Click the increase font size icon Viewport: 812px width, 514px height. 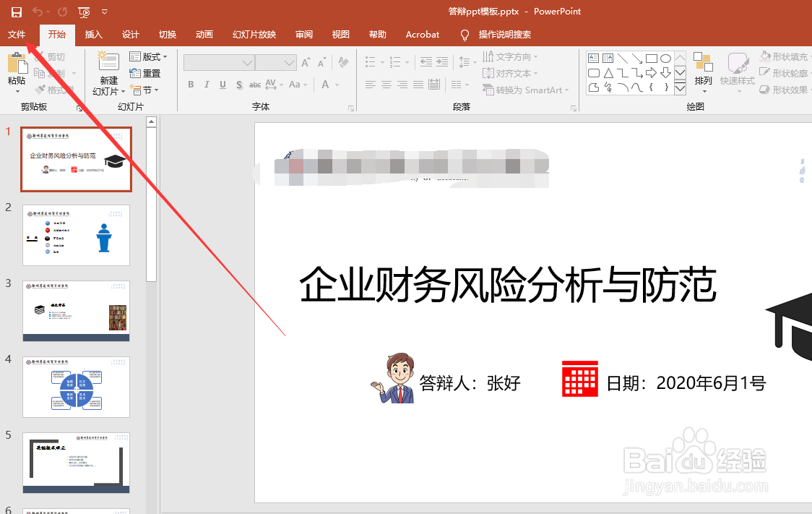[306, 62]
